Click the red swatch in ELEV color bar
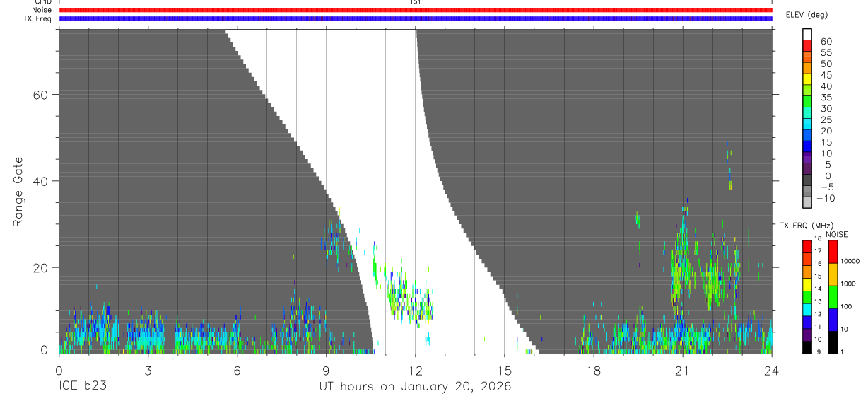The image size is (868, 401). [808, 45]
